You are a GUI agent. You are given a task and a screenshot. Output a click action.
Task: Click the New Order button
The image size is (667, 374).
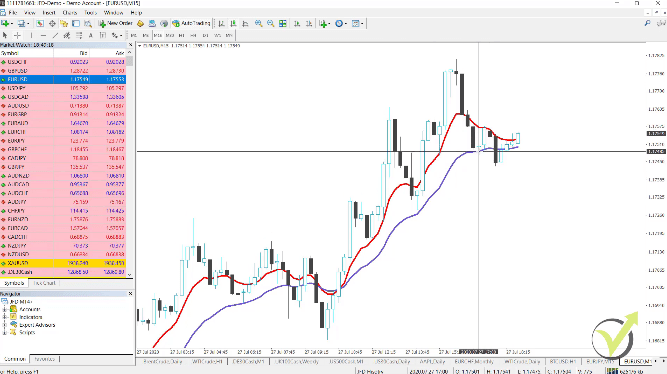pos(116,23)
